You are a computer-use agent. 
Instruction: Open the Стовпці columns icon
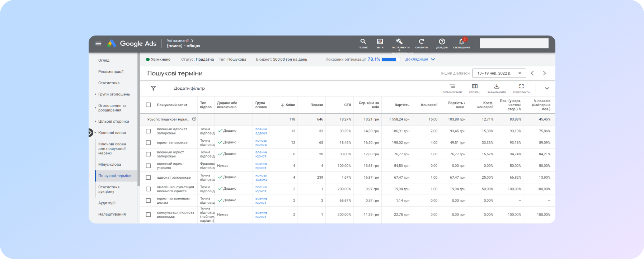(x=475, y=88)
